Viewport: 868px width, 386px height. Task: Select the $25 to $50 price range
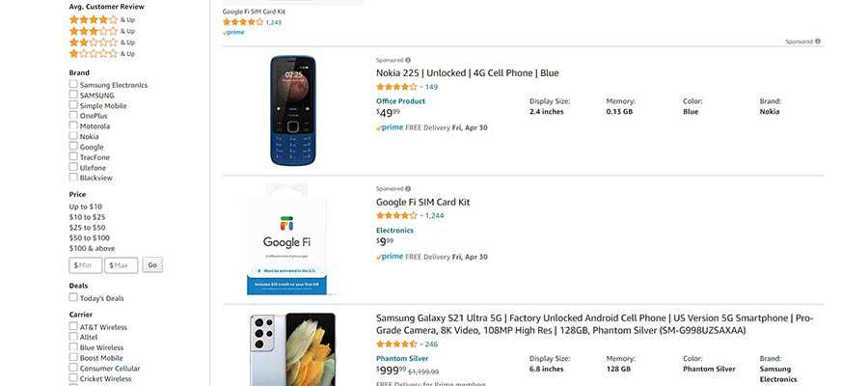pos(88,228)
